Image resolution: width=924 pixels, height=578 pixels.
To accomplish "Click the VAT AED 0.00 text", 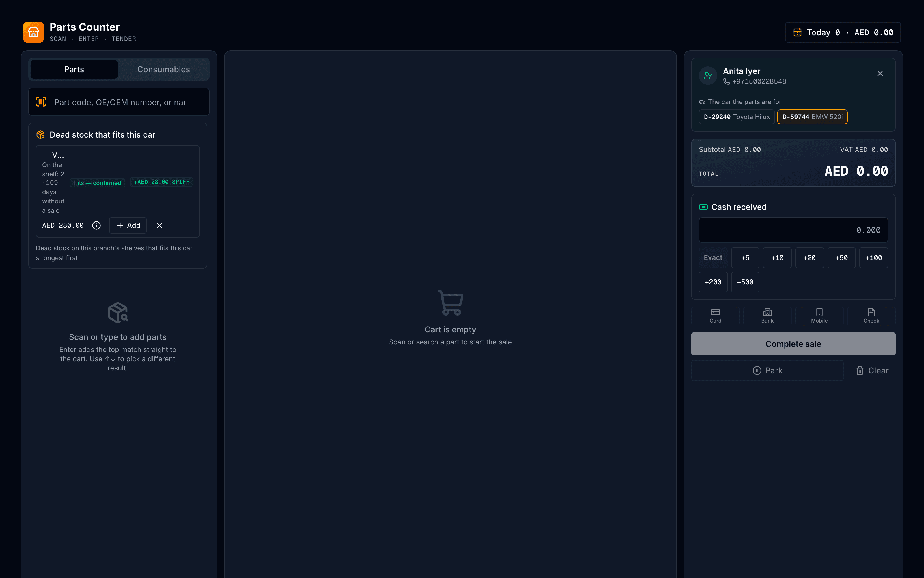I will coord(864,149).
